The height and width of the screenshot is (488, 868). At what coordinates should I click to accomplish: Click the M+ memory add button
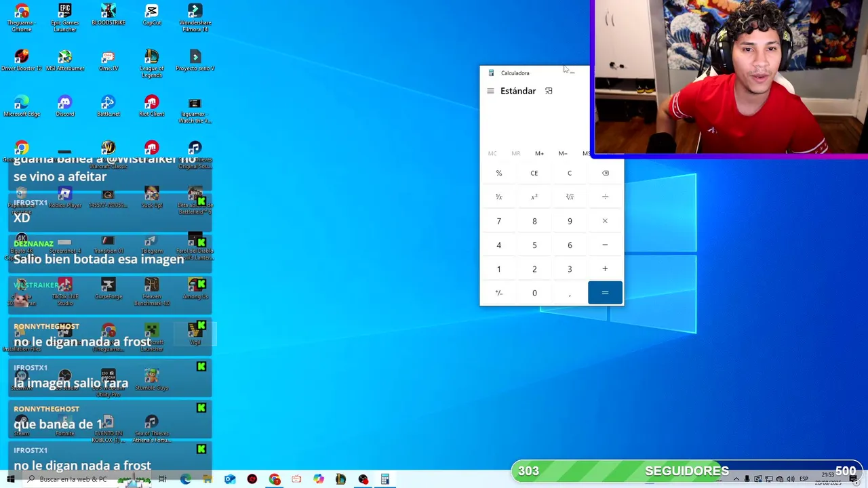click(x=539, y=153)
